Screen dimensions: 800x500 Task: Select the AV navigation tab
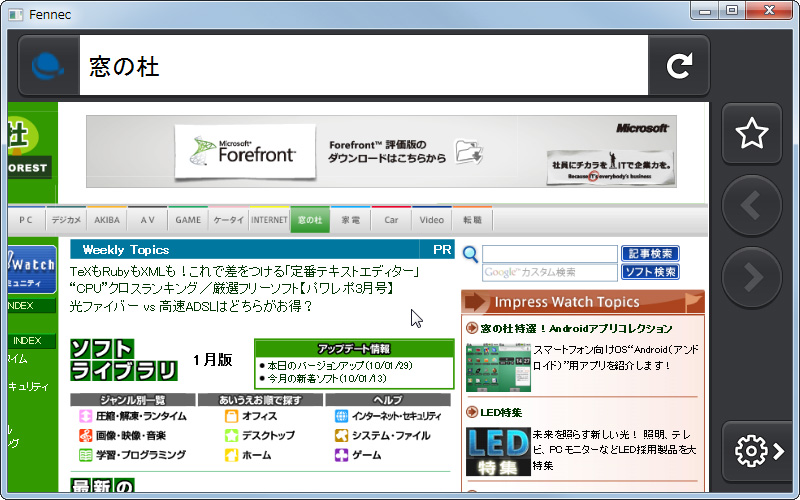147,220
